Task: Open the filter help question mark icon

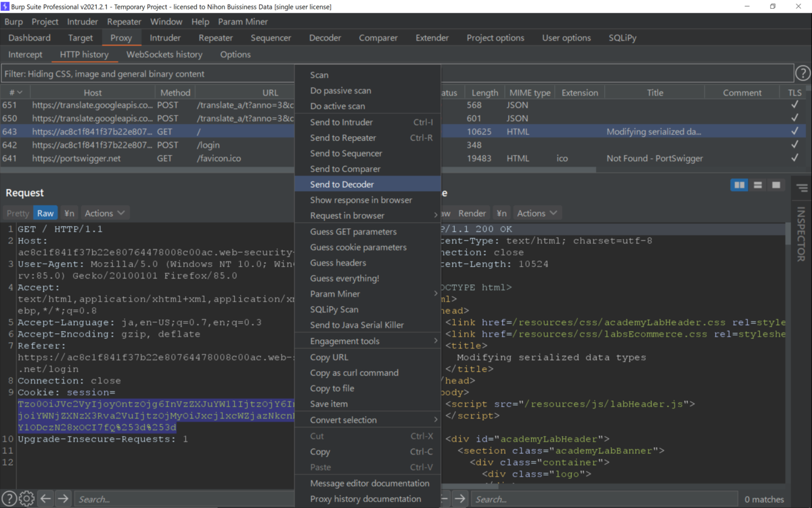Action: [803, 73]
